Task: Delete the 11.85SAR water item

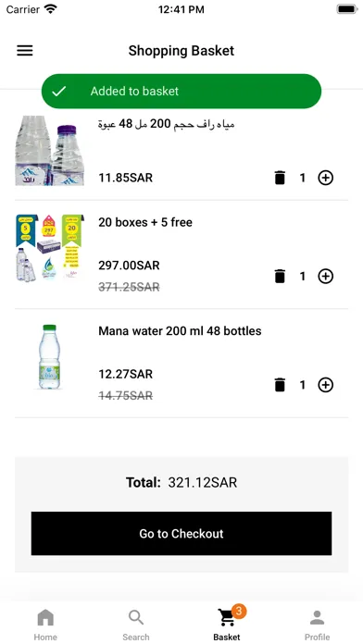Action: click(x=280, y=178)
